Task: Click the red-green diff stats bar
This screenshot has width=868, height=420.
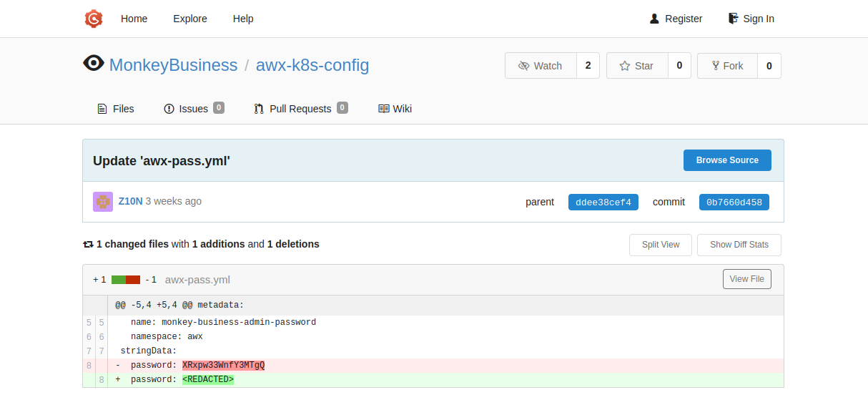Action: pos(126,279)
